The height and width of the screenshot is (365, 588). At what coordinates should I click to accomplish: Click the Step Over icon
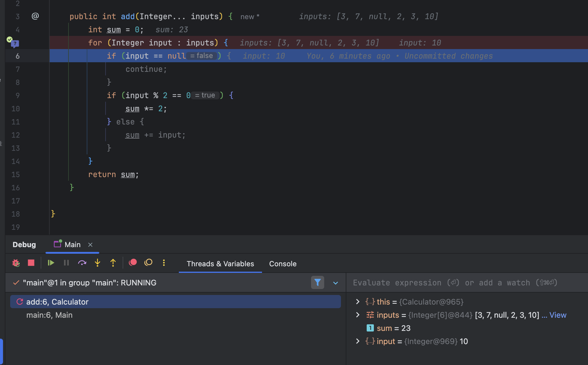(x=82, y=263)
